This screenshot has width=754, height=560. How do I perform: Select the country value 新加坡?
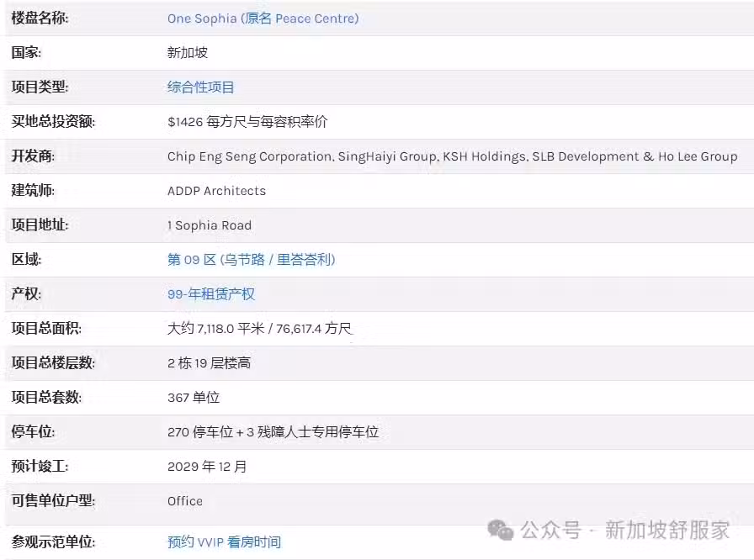[x=188, y=52]
